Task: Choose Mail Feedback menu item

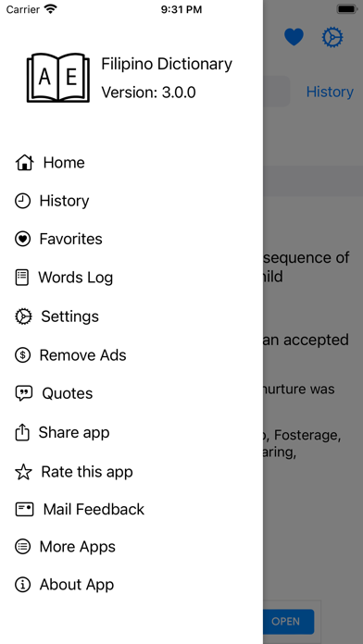Action: (x=94, y=509)
